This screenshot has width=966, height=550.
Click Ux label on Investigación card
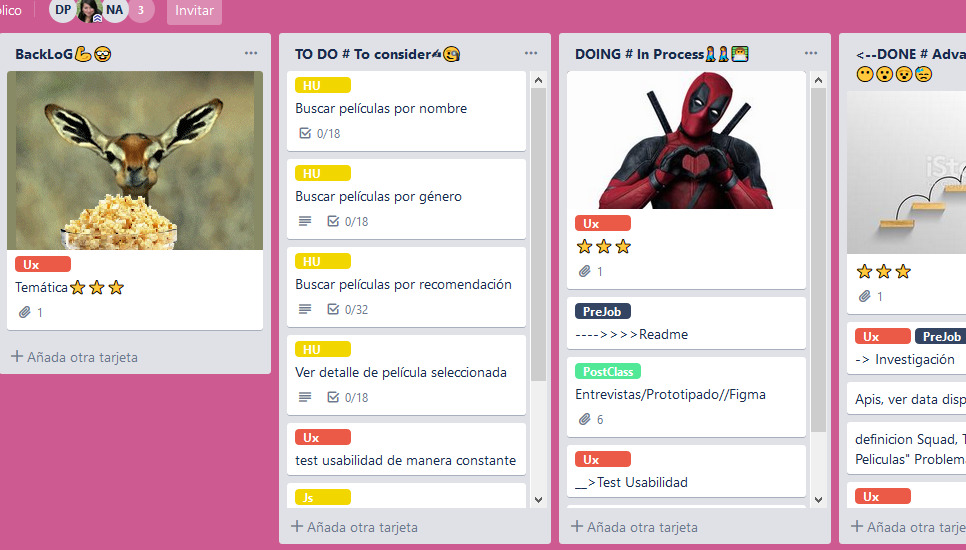tap(883, 336)
